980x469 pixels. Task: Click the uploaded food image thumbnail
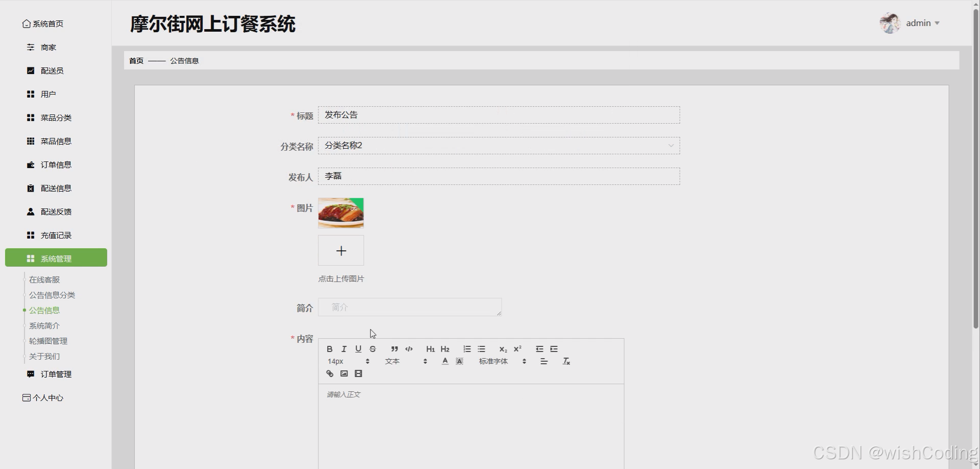pos(341,213)
